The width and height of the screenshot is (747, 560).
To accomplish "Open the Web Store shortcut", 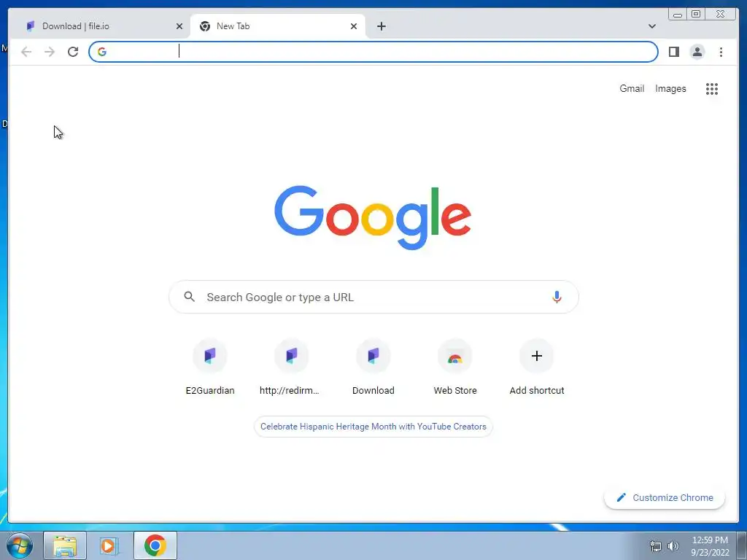I will [455, 367].
